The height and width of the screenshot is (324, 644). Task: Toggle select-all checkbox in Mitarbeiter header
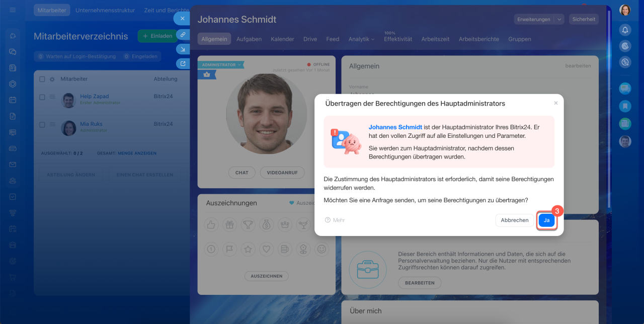(42, 79)
